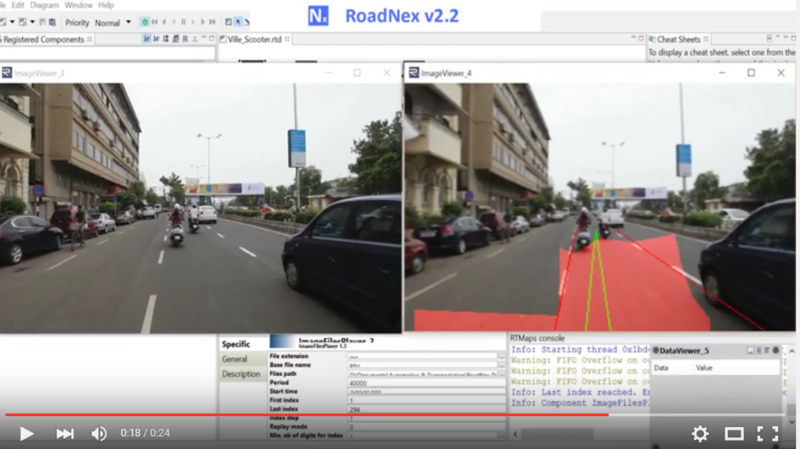The image size is (800, 449).
Task: Click the round icon at DataViewer_5 top-right
Action: pyautogui.click(x=776, y=350)
